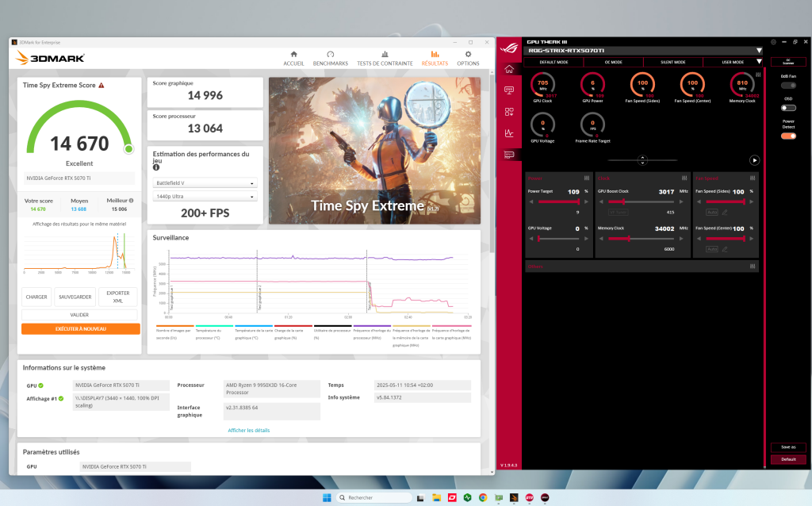Decrease Memory Clock with left arrow
The image size is (812, 506).
click(x=601, y=239)
